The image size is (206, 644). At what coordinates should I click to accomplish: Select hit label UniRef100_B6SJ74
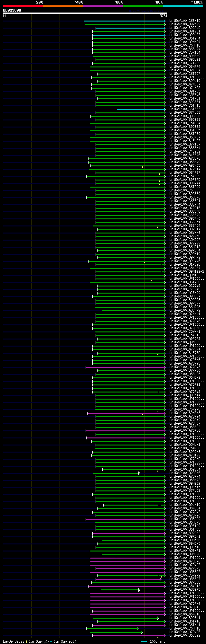point(185,49)
